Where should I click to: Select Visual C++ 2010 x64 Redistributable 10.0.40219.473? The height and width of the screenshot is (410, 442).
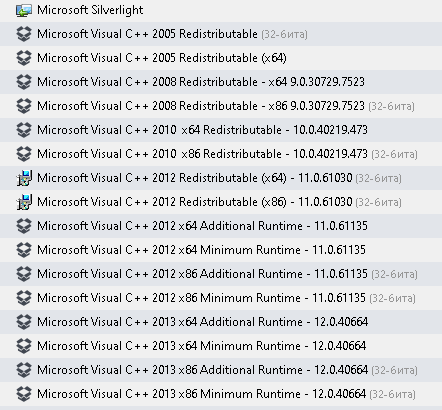(221, 130)
